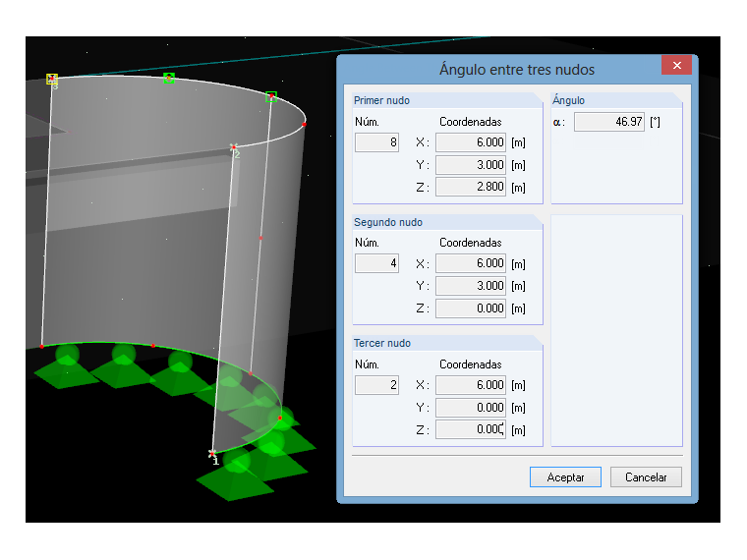Click the Ángulo group label
The image size is (747, 560).
(x=568, y=100)
